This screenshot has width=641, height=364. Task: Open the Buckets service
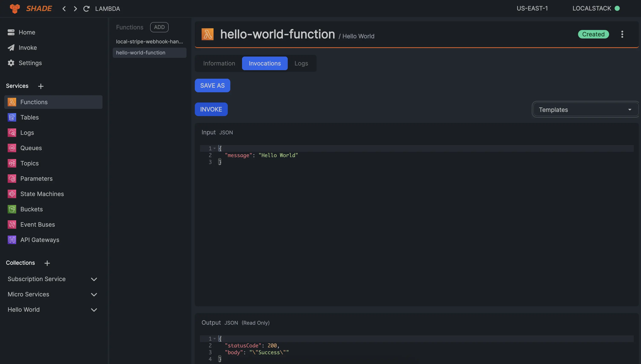(53, 209)
